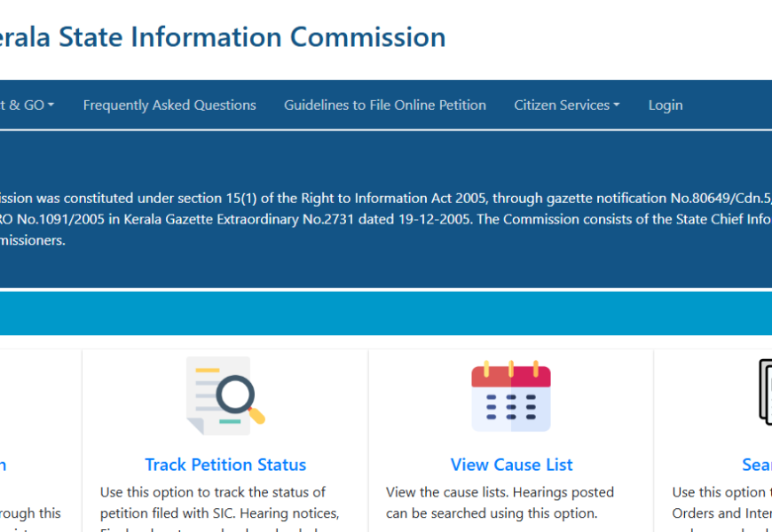Click the light blue strip below the banner
The image size is (772, 532).
tap(385, 313)
